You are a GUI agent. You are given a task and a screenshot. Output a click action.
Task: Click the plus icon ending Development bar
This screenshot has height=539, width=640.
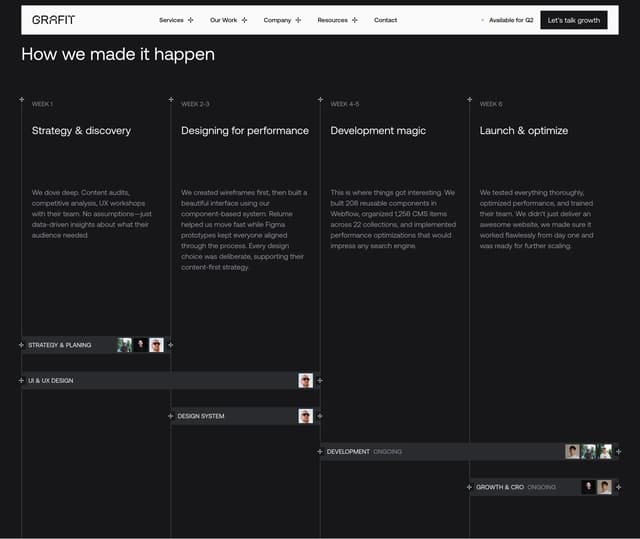tap(618, 451)
